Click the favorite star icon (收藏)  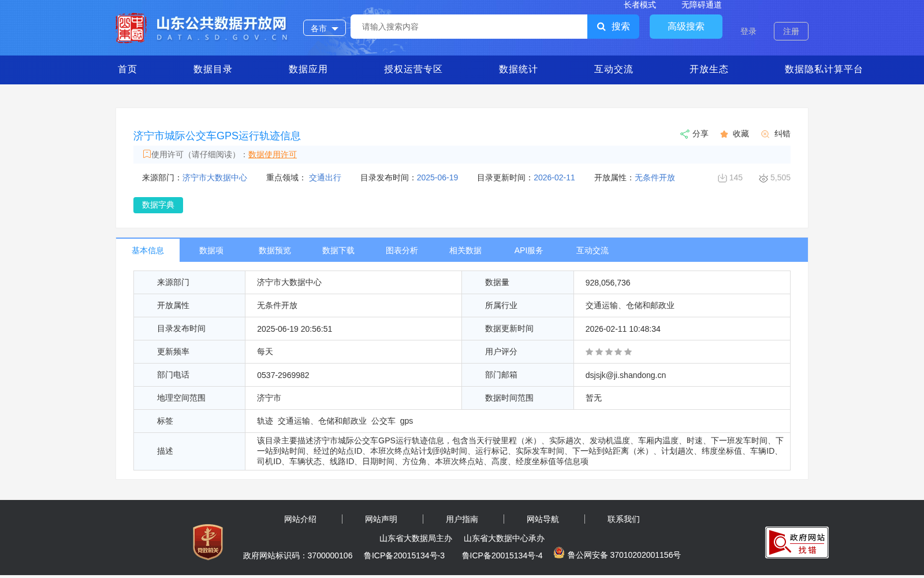(x=724, y=134)
